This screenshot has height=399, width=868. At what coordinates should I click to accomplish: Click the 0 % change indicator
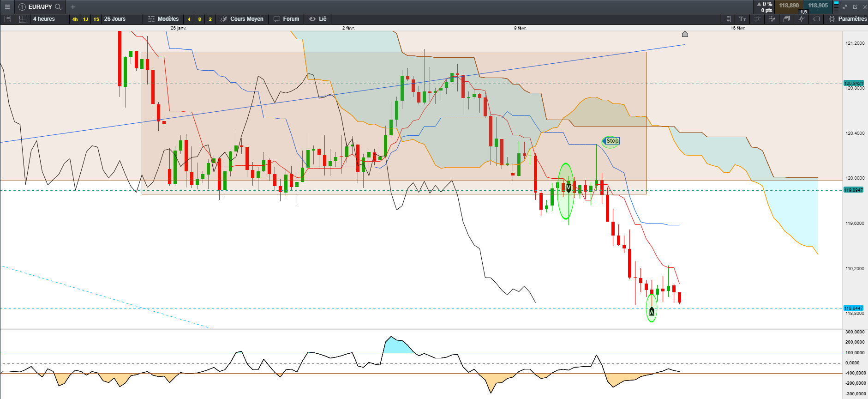(765, 4)
